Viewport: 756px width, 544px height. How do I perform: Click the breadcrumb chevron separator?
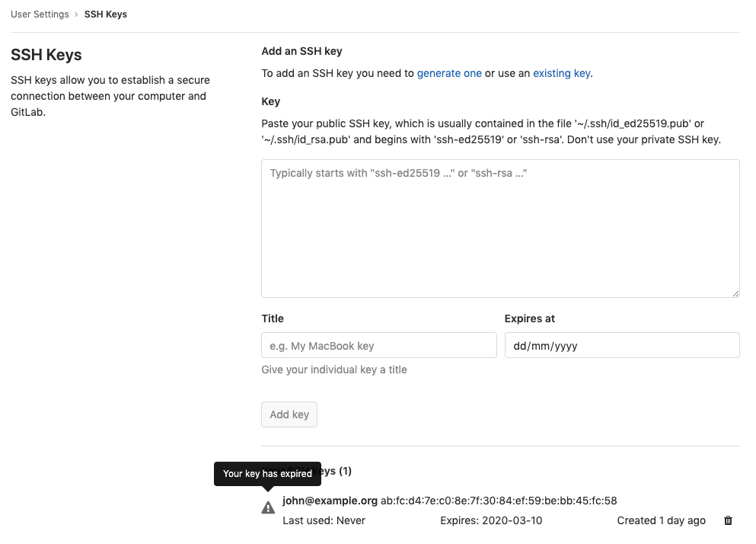[76, 14]
